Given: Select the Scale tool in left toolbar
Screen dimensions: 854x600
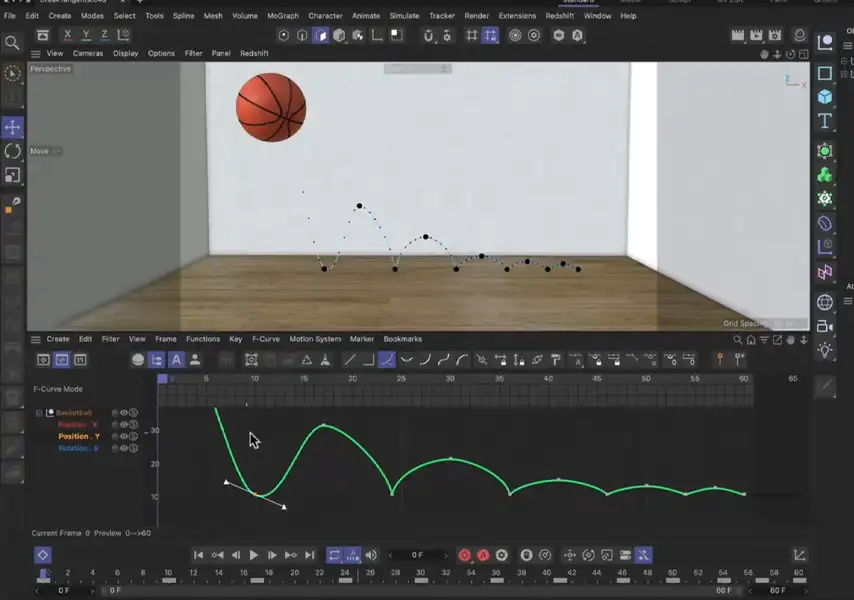Looking at the screenshot, I should [12, 175].
